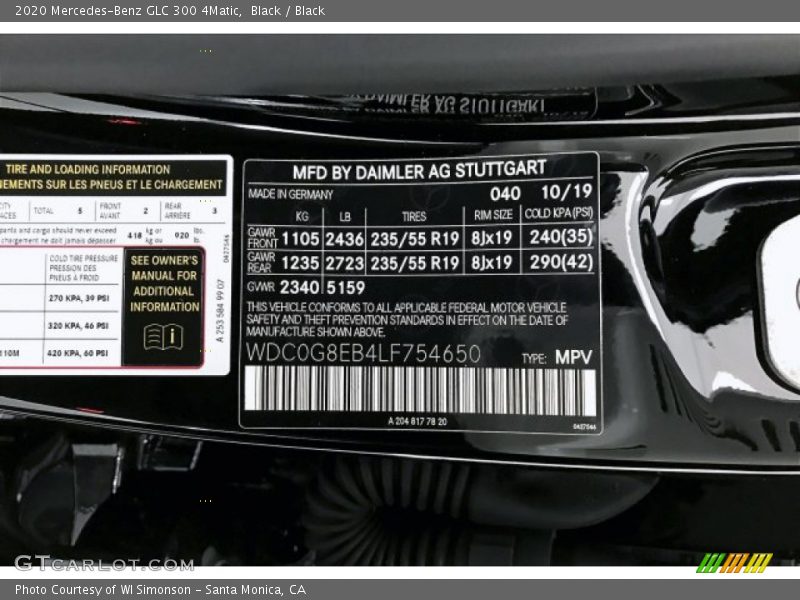Click the photo title '2020 Mercedes-Benz GLC 300 4Matic'

coord(124,10)
